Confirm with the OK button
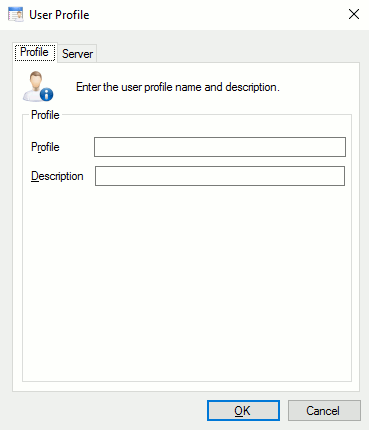 point(243,411)
